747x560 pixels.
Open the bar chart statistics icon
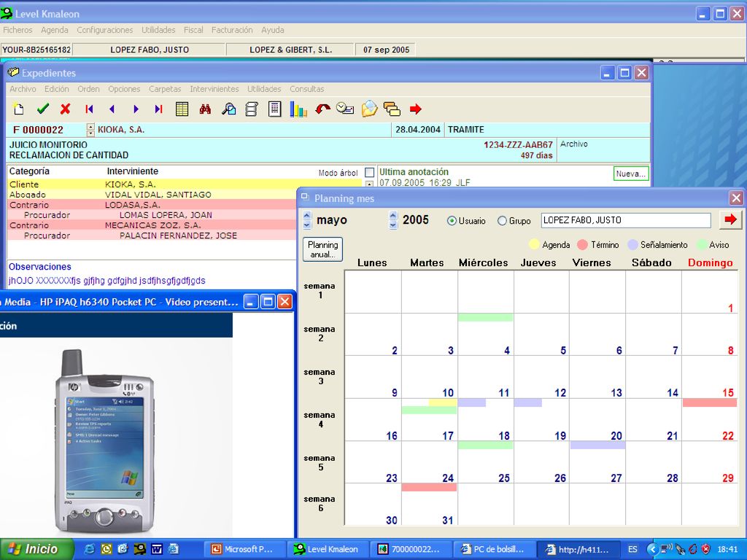coord(298,109)
